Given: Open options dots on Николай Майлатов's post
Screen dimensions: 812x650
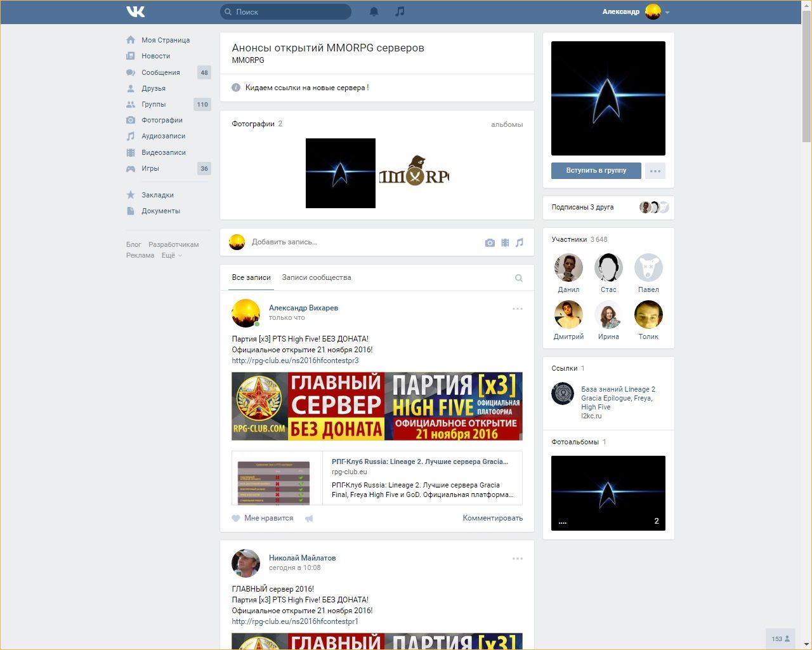Looking at the screenshot, I should click(x=518, y=559).
